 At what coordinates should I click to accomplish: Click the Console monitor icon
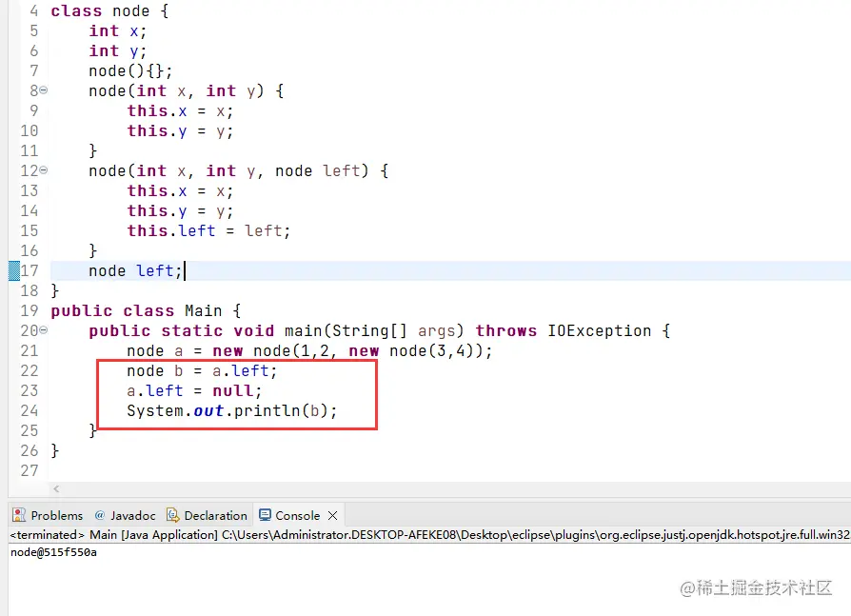pos(265,514)
